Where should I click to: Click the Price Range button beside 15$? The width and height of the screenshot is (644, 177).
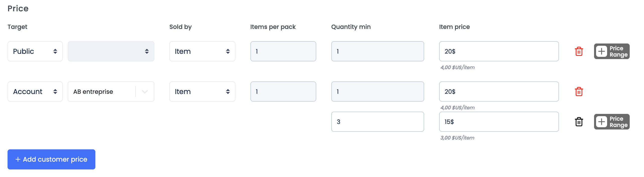[612, 122]
